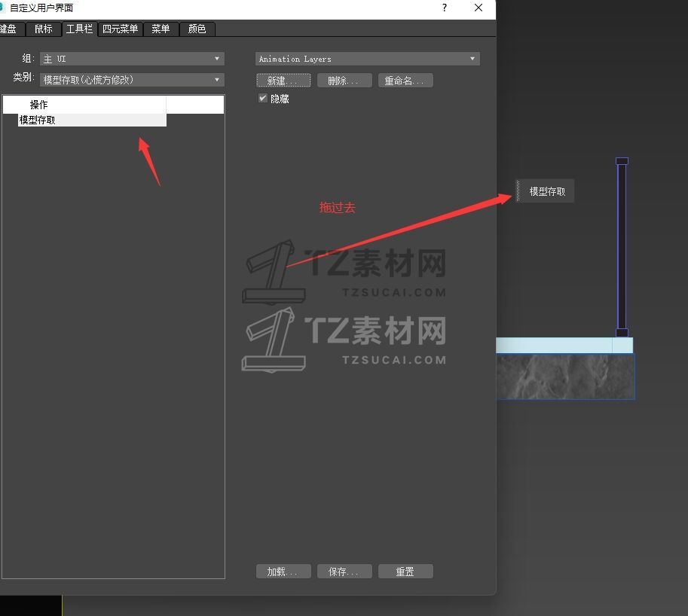Select the 工具栏 tab

(79, 29)
